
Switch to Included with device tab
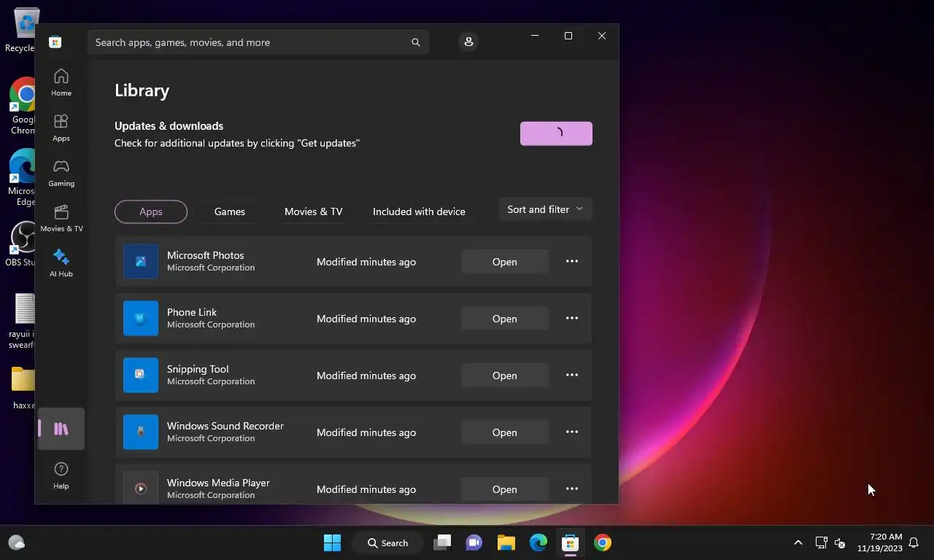pos(419,211)
